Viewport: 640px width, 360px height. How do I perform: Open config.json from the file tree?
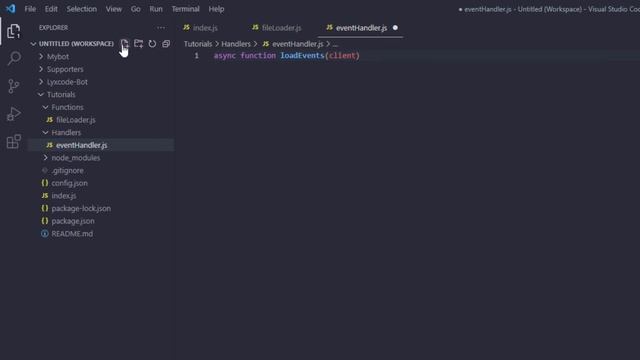coord(69,183)
